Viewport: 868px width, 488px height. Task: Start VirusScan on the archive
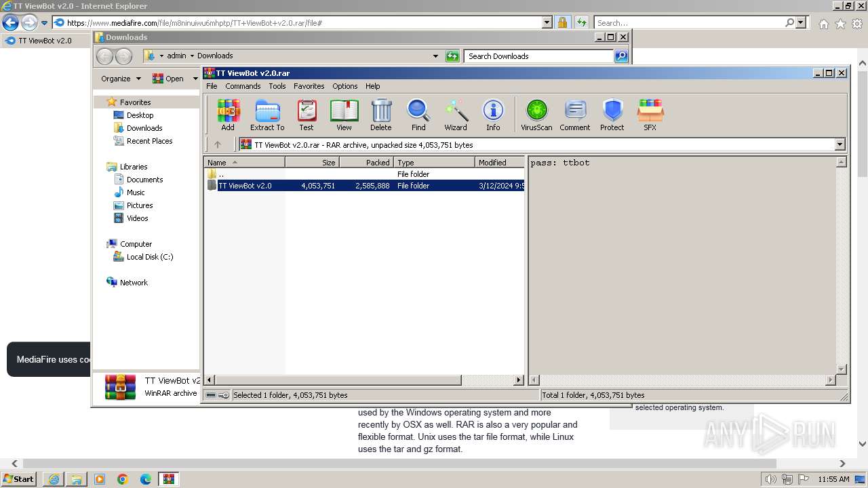(536, 115)
